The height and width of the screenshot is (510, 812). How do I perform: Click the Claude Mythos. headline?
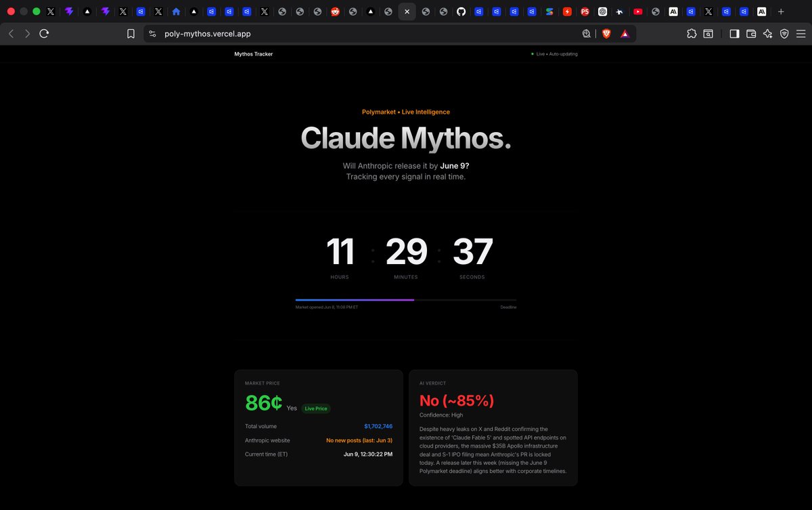pyautogui.click(x=406, y=138)
